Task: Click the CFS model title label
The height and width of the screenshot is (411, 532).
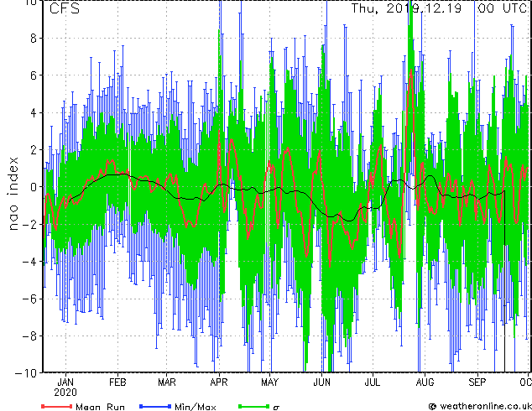Action: tap(65, 8)
